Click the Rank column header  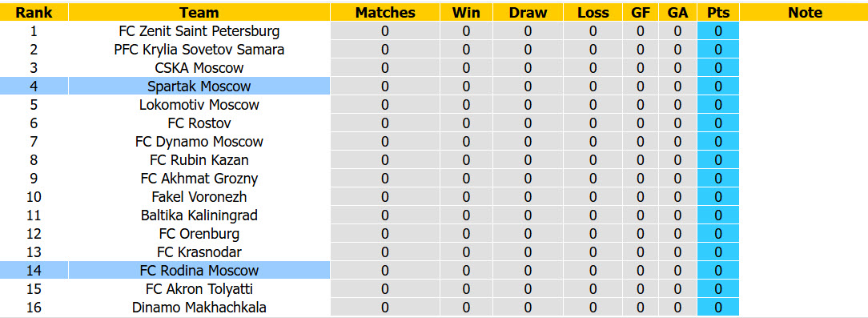(x=34, y=12)
